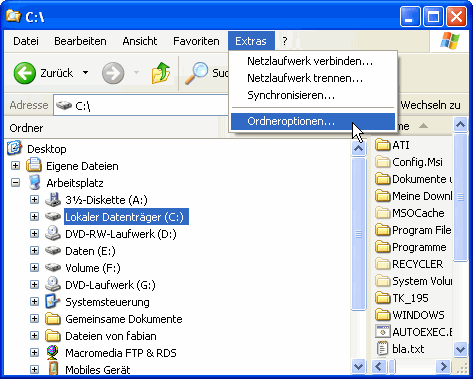The image size is (473, 379).
Task: Select Config.Msi folder in file list
Action: pos(417,162)
